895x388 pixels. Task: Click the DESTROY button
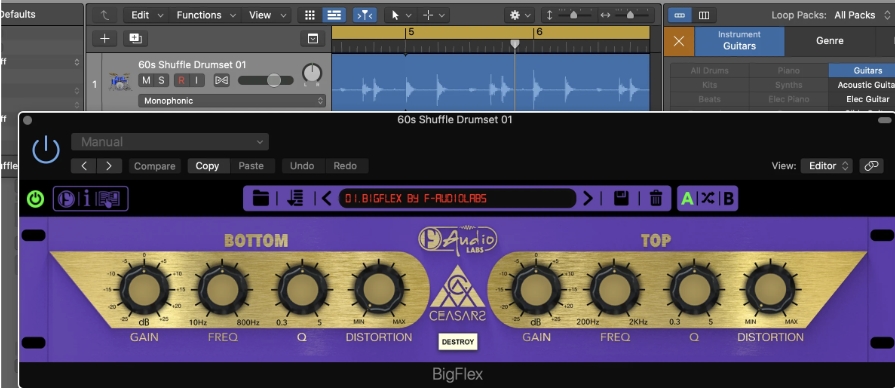click(x=458, y=342)
